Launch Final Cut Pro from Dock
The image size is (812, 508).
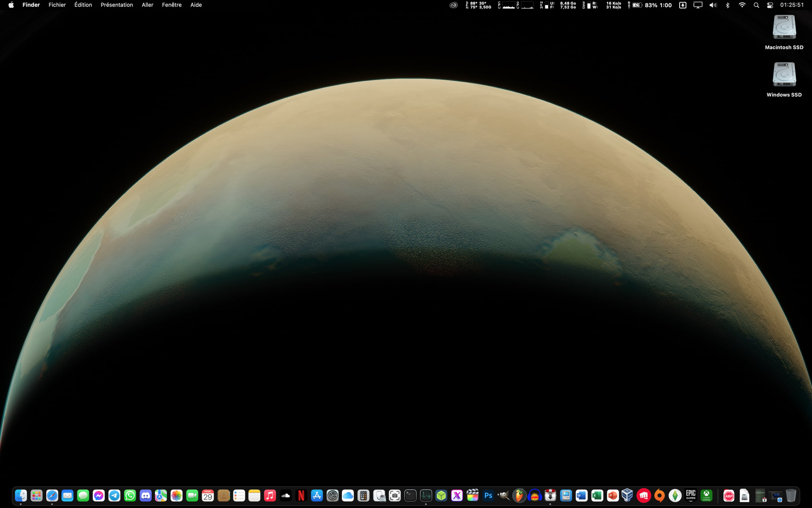(x=473, y=495)
